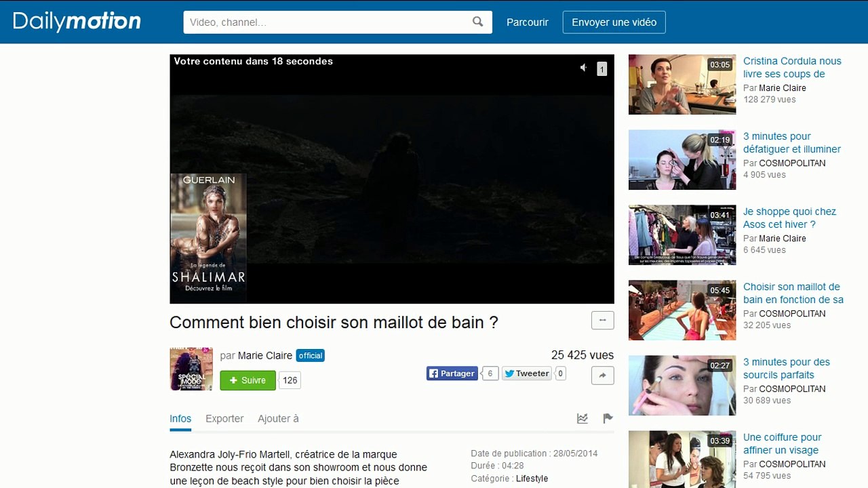Open title Choisir son maillot de bain en fonction
868x488 pixels.
793,293
